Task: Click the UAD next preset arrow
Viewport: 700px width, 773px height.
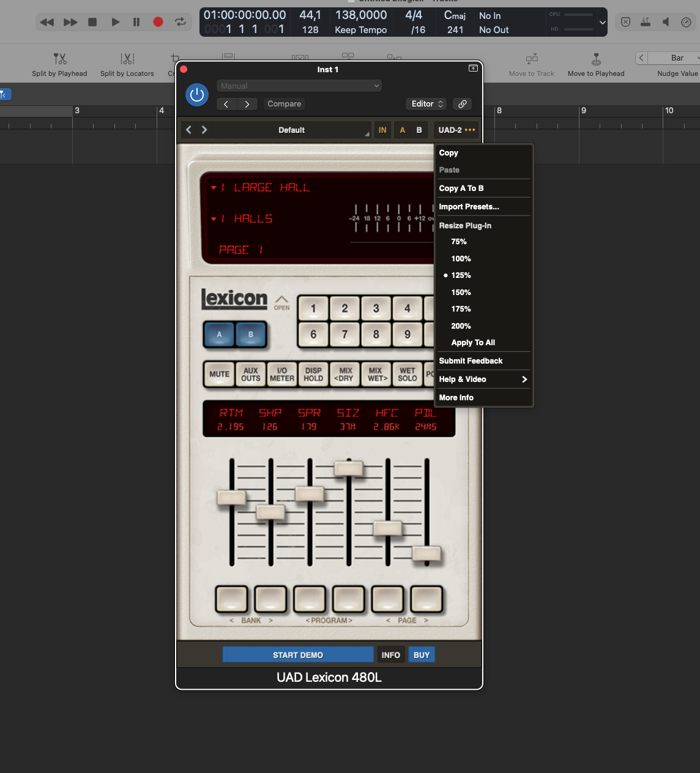Action: click(204, 130)
